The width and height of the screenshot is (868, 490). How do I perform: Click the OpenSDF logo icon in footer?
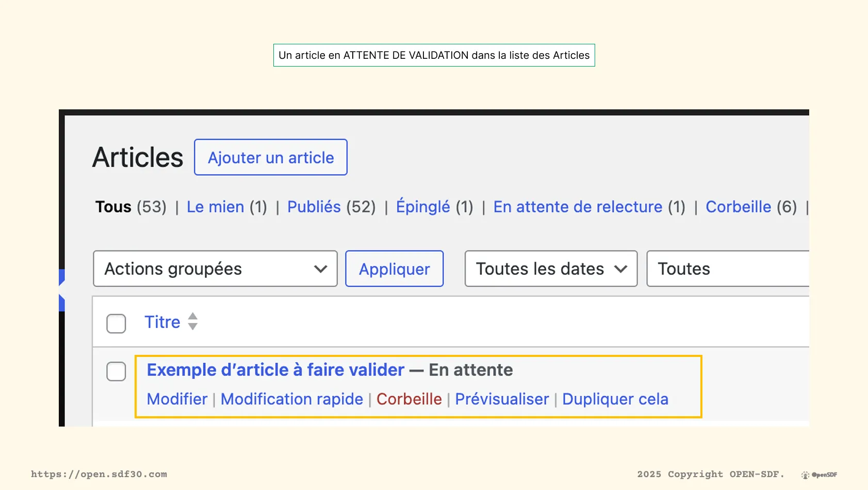805,475
